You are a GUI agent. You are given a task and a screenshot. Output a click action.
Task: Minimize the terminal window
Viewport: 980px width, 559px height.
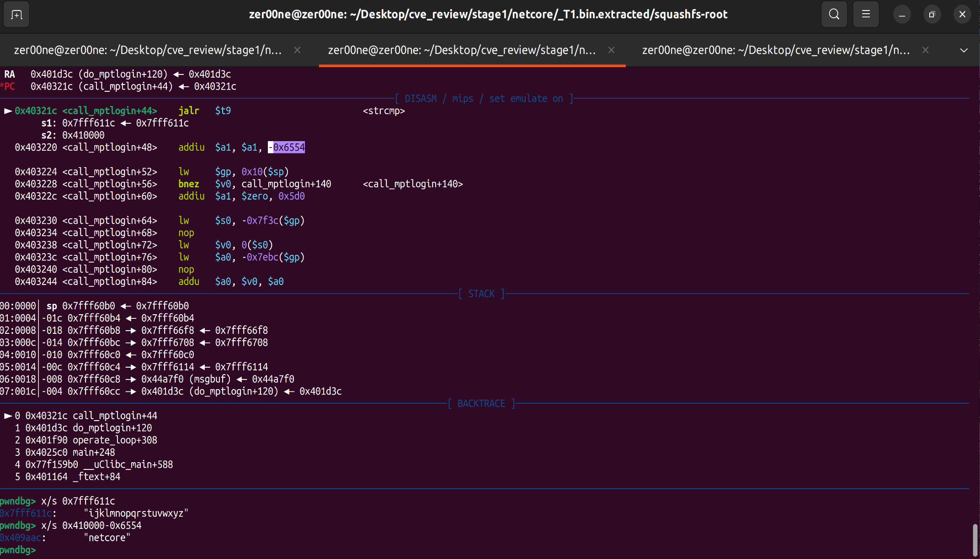click(x=902, y=15)
